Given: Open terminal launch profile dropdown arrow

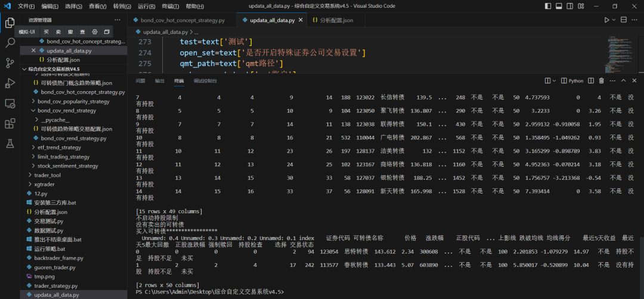Looking at the screenshot, I should point(554,81).
